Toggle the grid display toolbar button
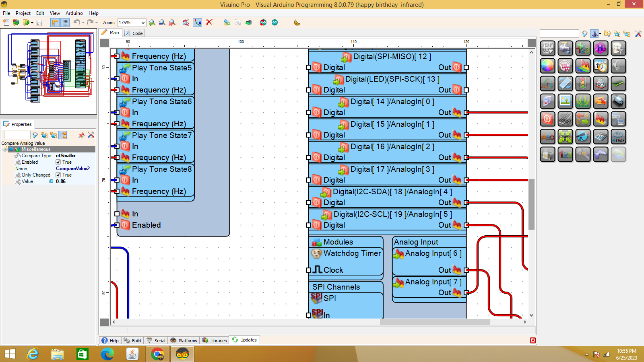Screen dimensions: 644x362 pos(65,23)
